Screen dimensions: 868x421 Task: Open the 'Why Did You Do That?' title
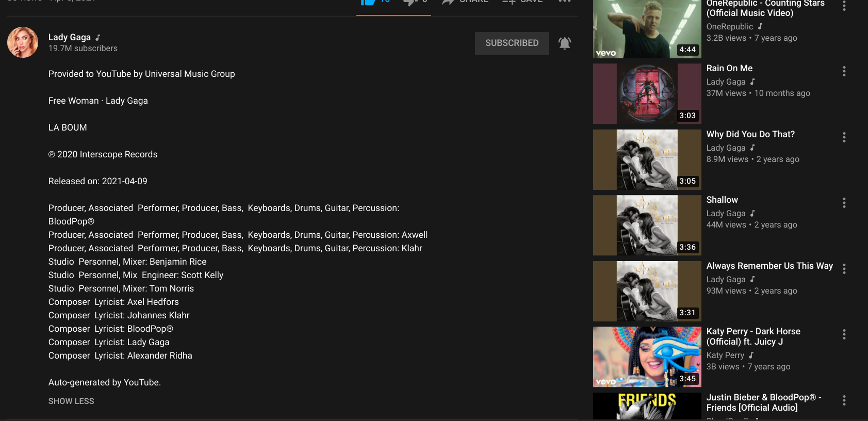pos(750,134)
